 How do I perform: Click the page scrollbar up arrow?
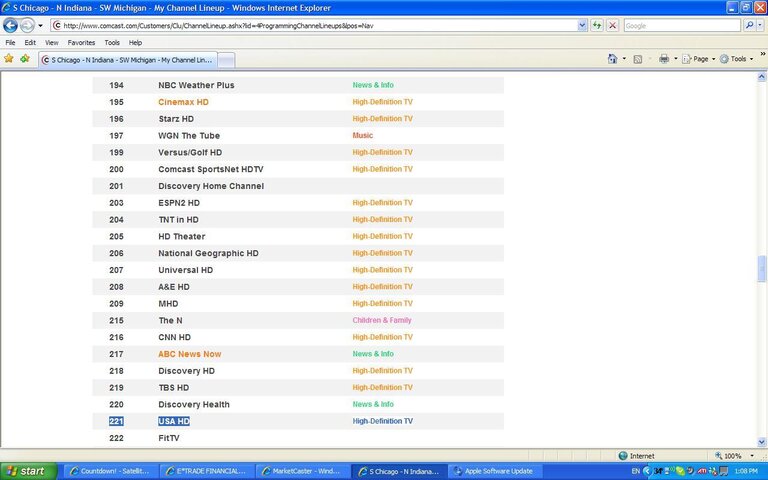tap(762, 77)
